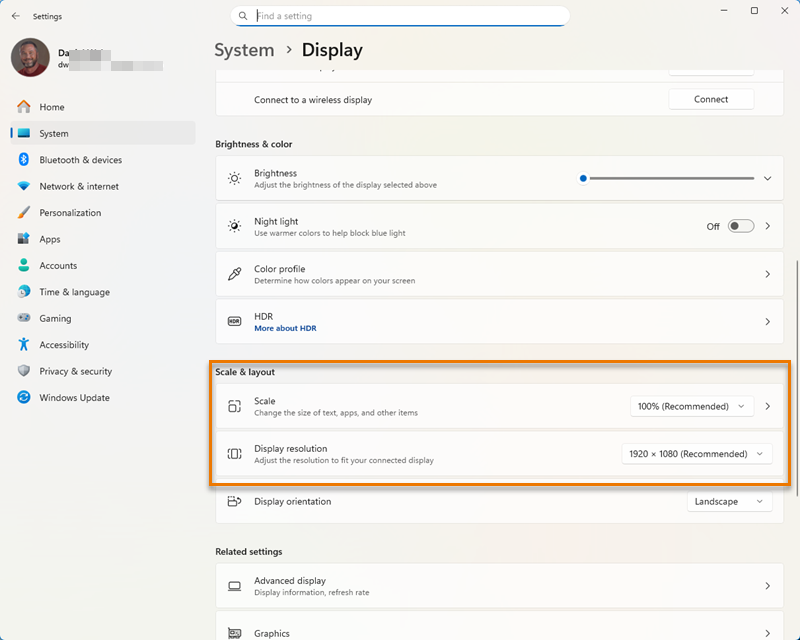Click the Find a setting search box

pyautogui.click(x=401, y=16)
